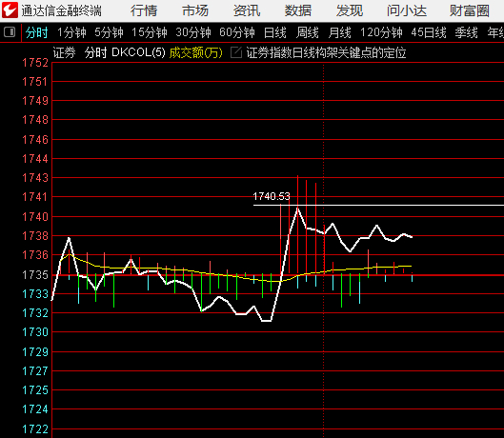Open the 财富圈 menu
Screen dimensions: 504x438
click(470, 10)
